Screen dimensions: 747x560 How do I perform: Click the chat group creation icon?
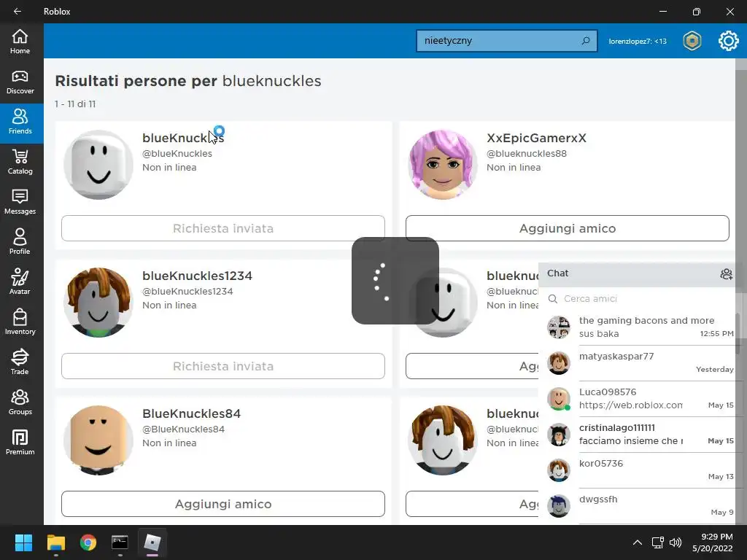726,274
